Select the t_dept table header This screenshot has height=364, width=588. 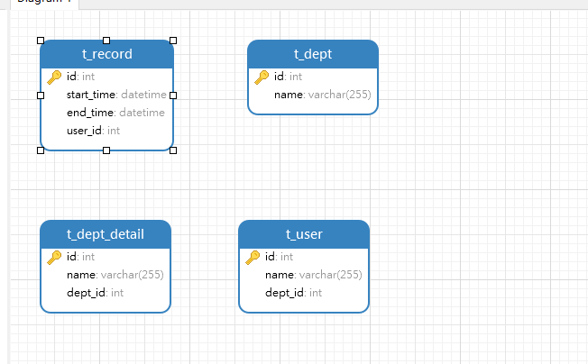coord(313,54)
